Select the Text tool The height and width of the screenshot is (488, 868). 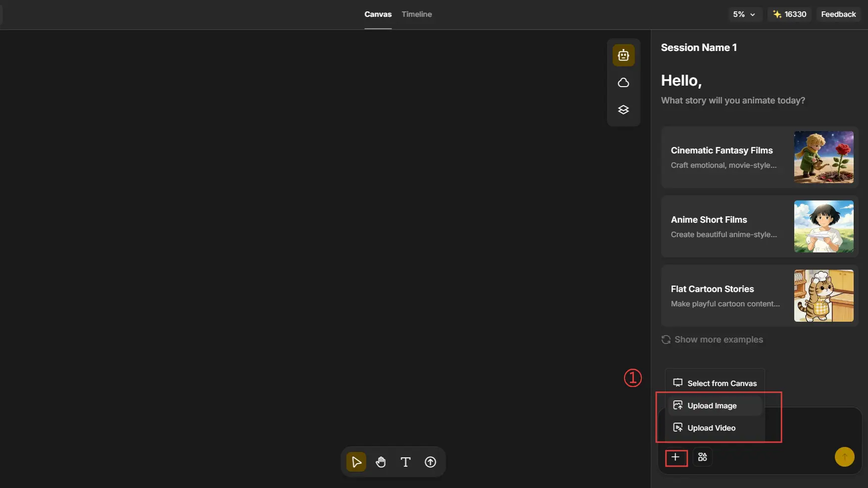pos(405,462)
